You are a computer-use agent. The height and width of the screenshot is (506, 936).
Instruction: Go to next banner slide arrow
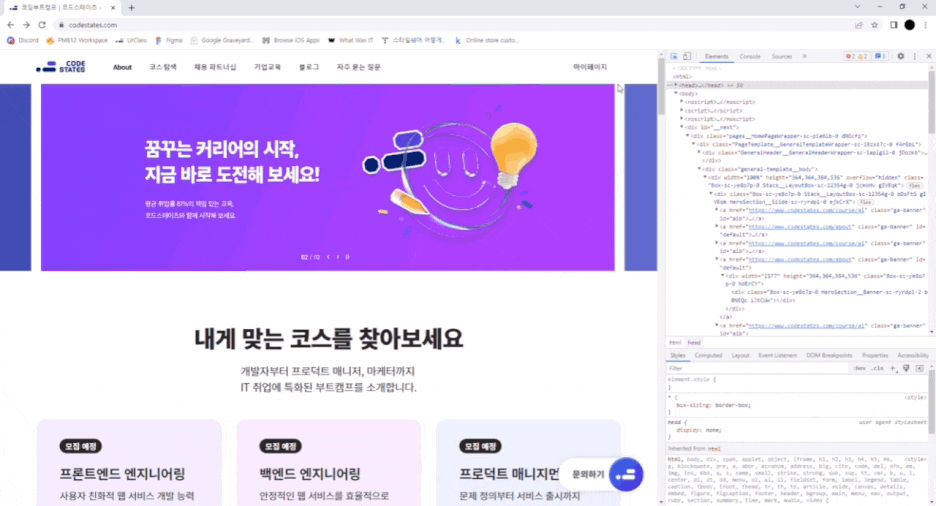(337, 257)
